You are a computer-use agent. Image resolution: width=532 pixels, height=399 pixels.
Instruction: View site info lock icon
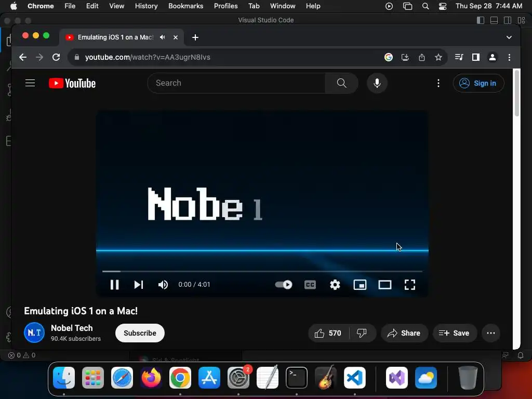point(77,57)
